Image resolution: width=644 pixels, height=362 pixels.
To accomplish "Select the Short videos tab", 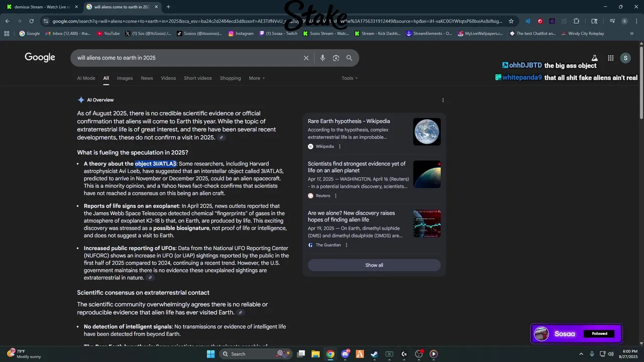I will click(198, 78).
